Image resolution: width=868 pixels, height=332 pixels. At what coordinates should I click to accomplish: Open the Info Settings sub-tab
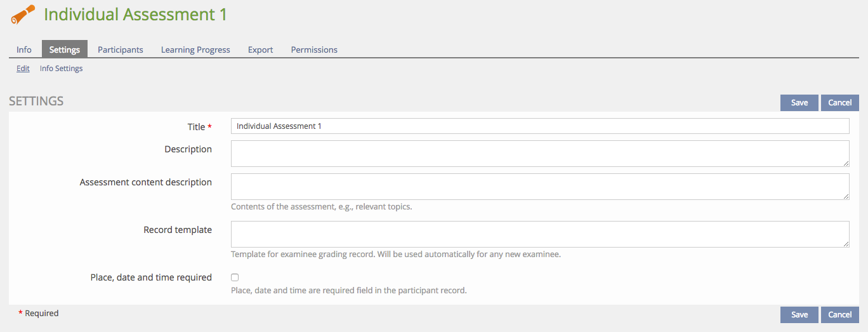click(62, 69)
